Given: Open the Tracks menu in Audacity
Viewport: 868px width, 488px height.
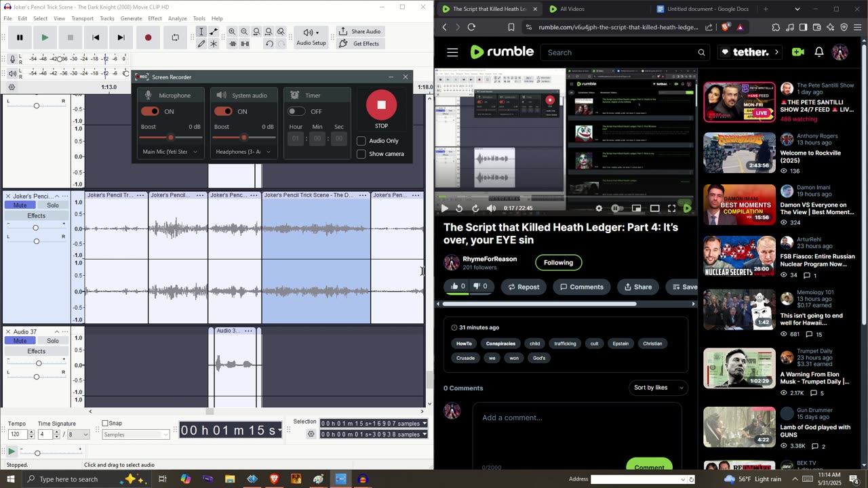Looking at the screenshot, I should click(107, 18).
